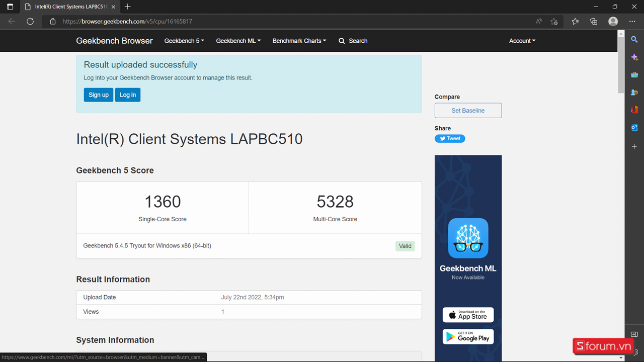The image size is (644, 362).
Task: Maximize or restore the browser window
Action: pyautogui.click(x=615, y=7)
